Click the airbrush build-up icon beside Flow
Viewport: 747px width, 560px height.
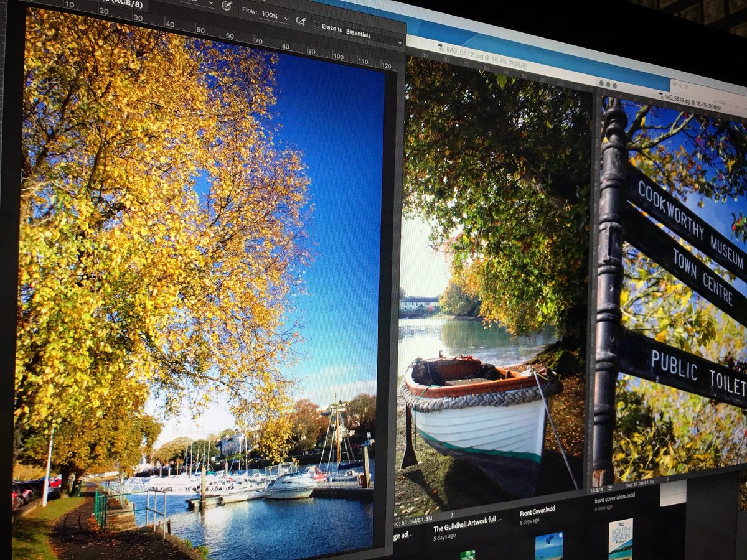click(x=301, y=21)
